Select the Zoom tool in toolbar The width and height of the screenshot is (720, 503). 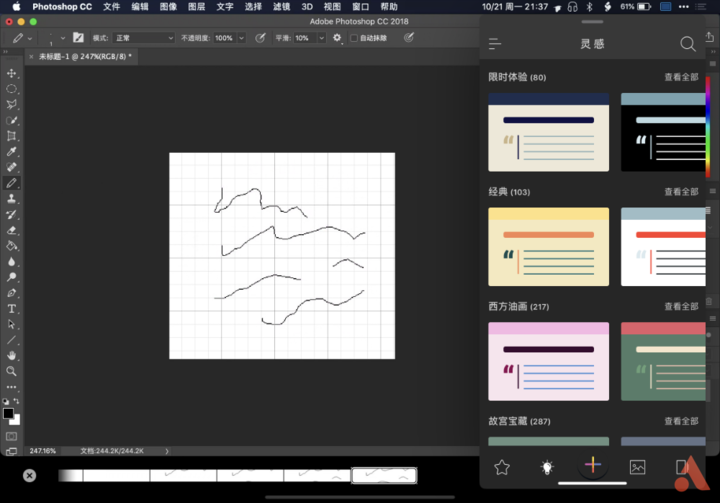[12, 371]
